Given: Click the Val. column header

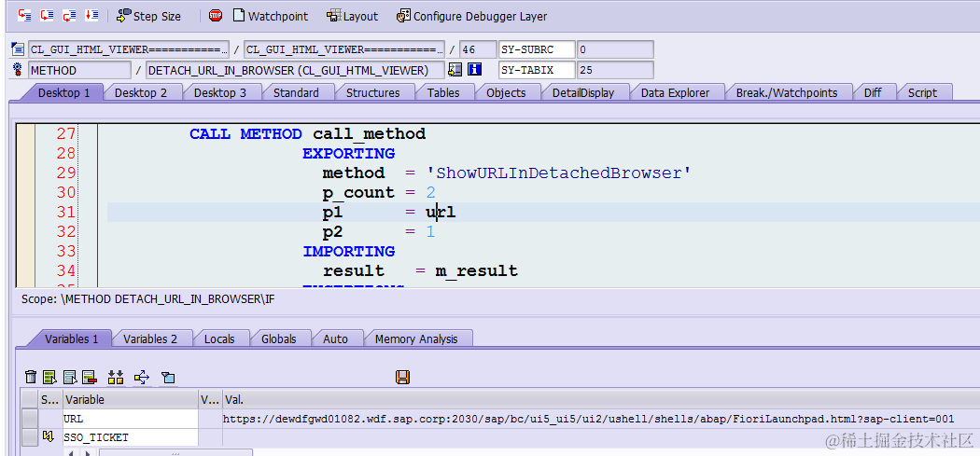Looking at the screenshot, I should pos(600,400).
